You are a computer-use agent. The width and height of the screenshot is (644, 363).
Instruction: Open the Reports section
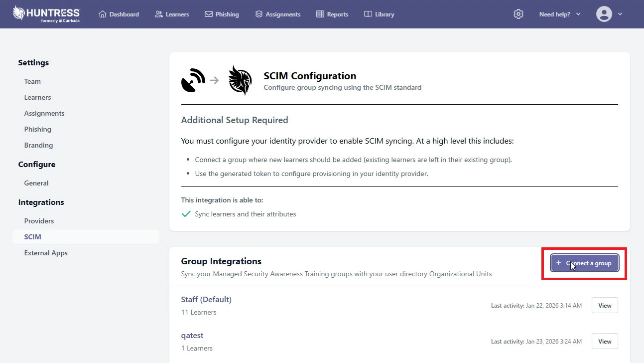(x=332, y=14)
